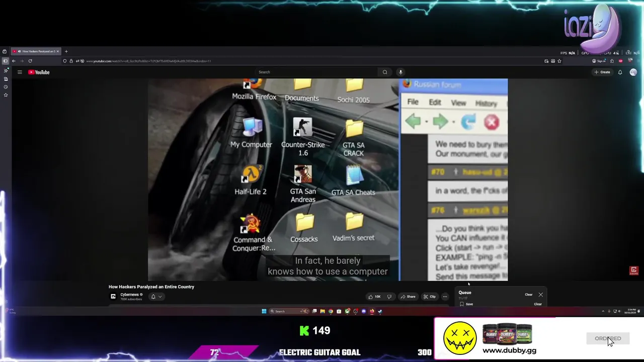Click the red watermark icon on video corner
Screen dimensions: 644x362
coord(634,271)
